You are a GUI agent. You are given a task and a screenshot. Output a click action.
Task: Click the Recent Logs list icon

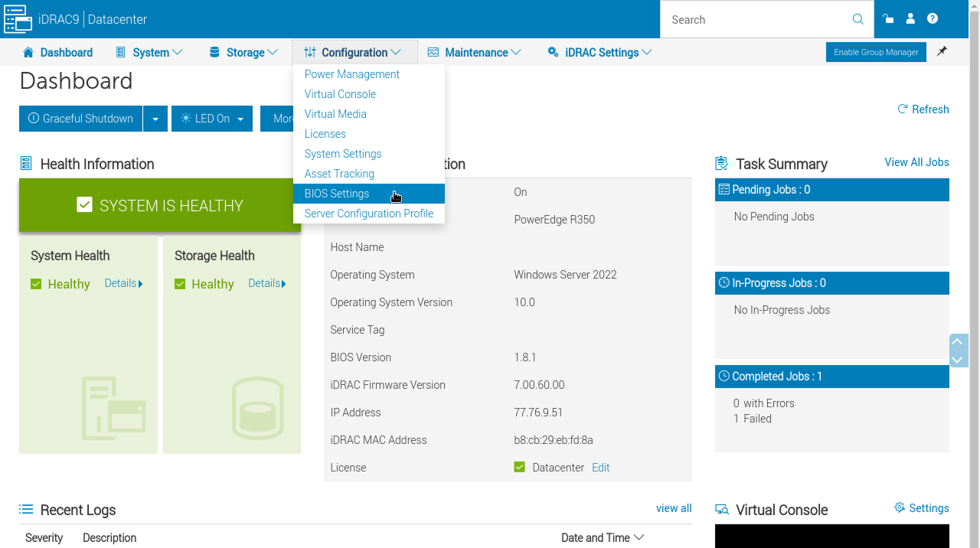point(26,510)
